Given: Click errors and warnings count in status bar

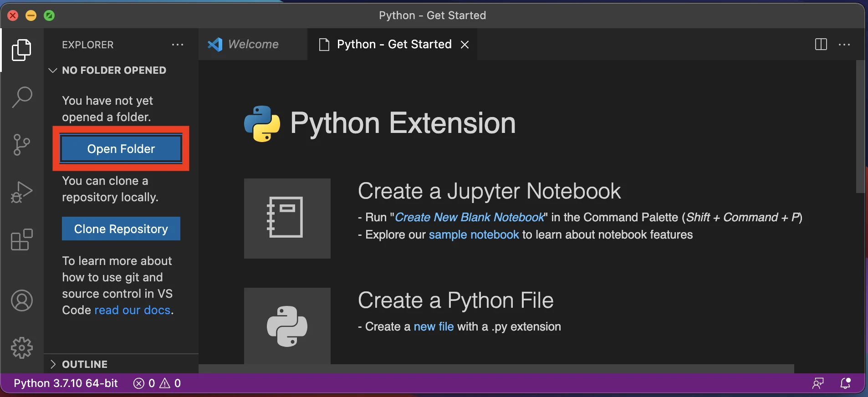Looking at the screenshot, I should pyautogui.click(x=157, y=383).
